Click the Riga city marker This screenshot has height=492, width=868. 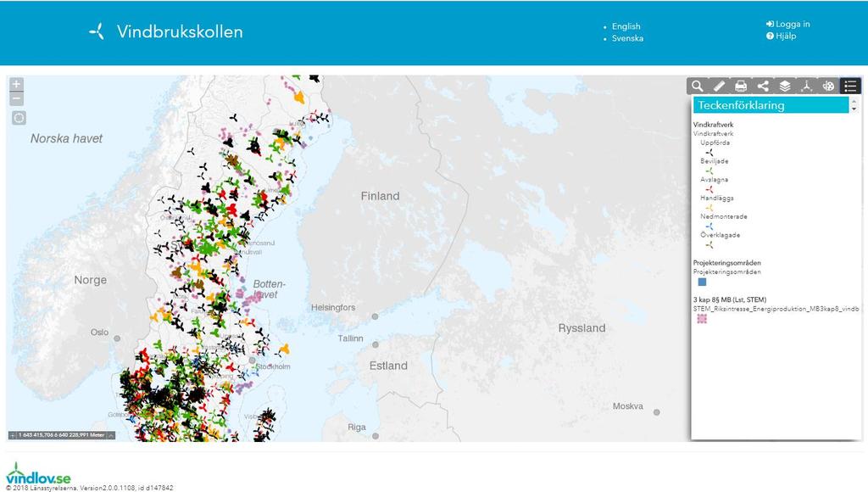pos(376,436)
